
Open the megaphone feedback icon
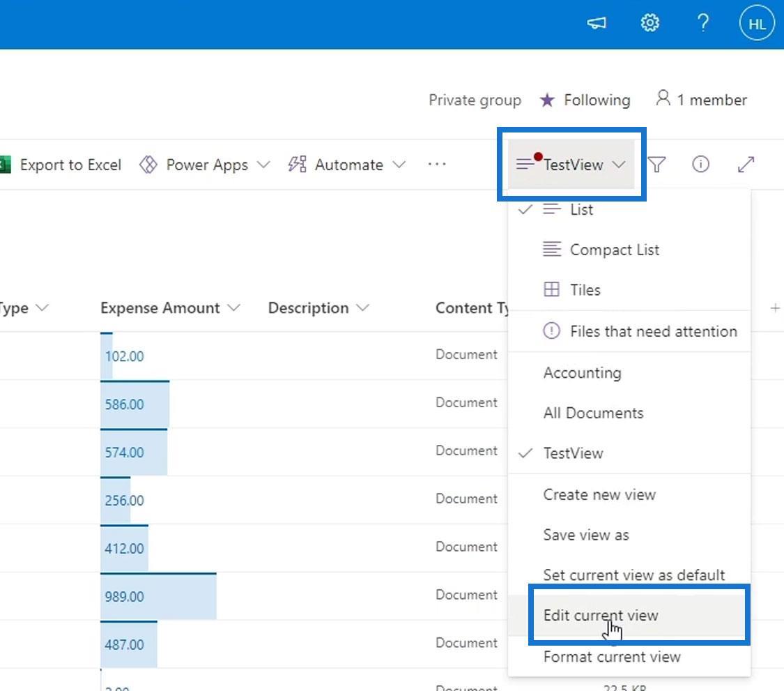coord(597,23)
